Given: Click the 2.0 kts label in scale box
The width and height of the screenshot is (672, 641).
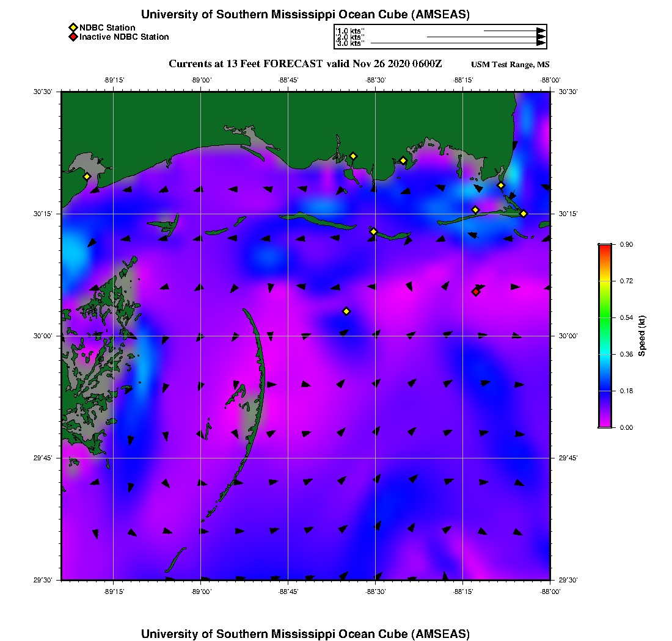Looking at the screenshot, I should click(x=350, y=37).
